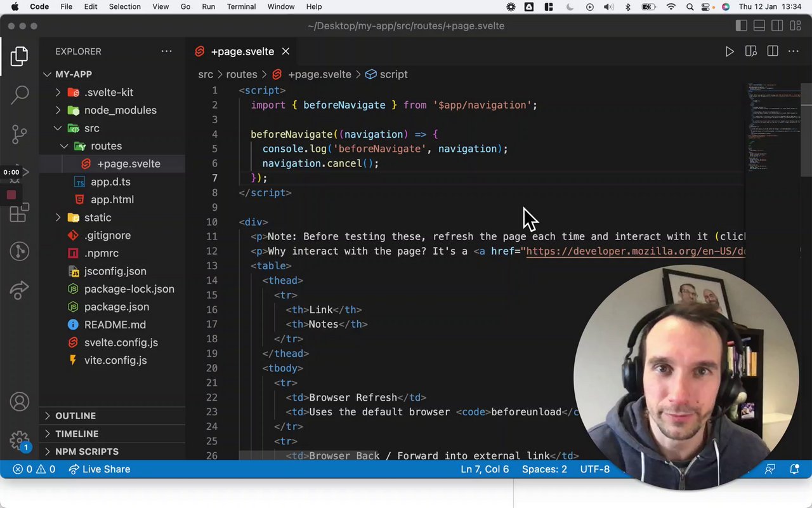
Task: Open Explorer Views and More Actions ellipsis
Action: [166, 51]
